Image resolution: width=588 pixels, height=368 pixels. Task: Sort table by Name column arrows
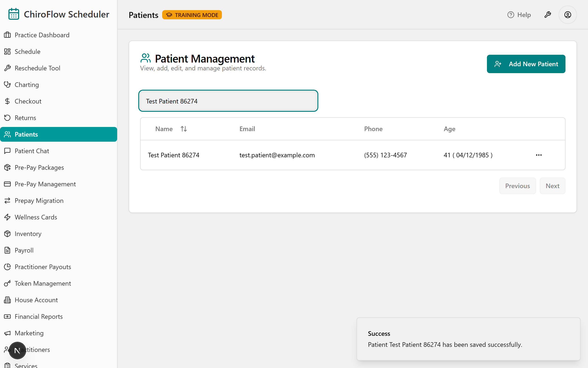click(184, 129)
